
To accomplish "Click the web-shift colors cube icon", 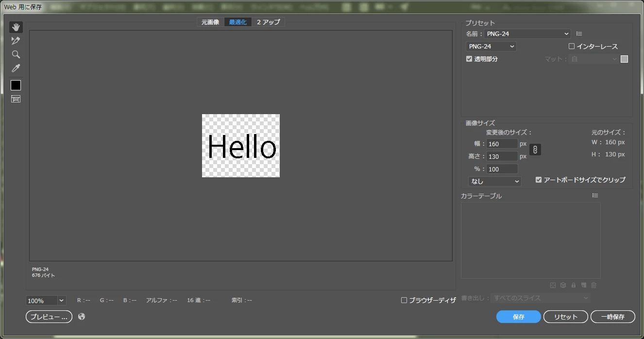I will pos(563,285).
